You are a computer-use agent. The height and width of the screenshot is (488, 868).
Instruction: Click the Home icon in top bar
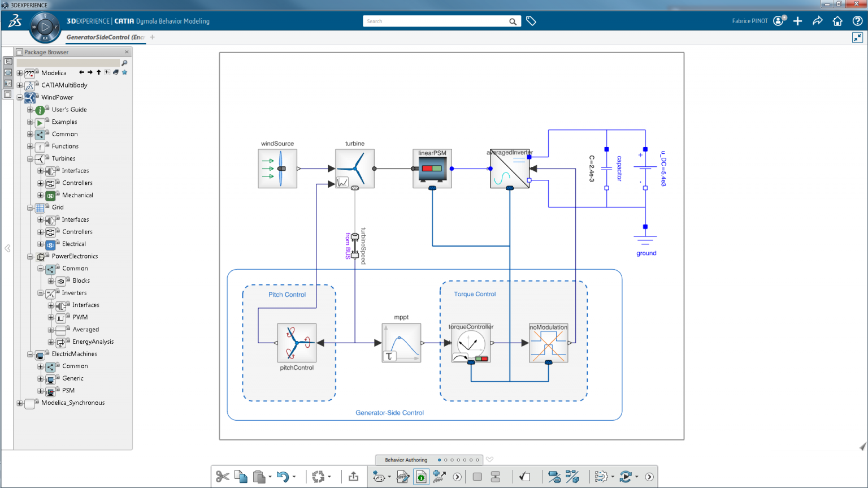pyautogui.click(x=837, y=21)
